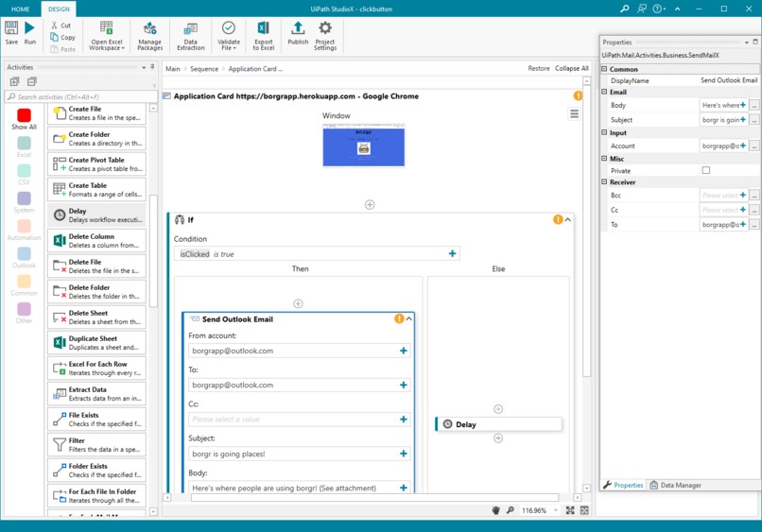
Task: Click the pan hand tool icon
Action: pos(495,510)
